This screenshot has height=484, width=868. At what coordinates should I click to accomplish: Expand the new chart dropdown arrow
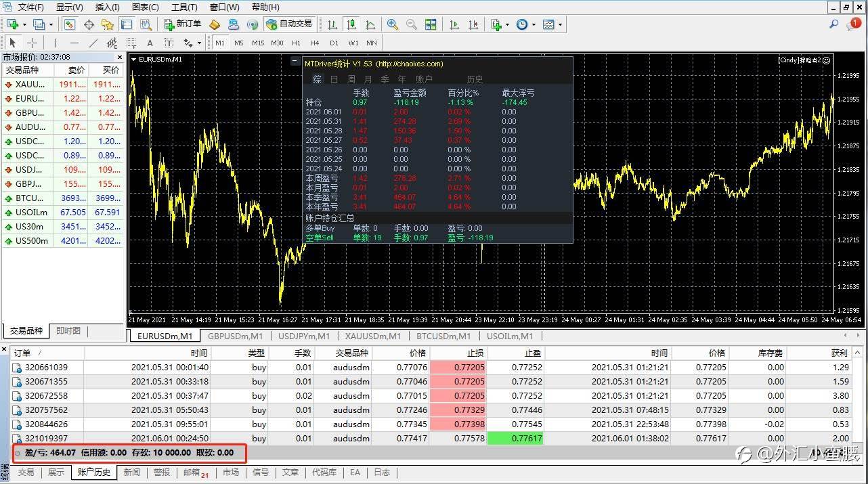[x=25, y=24]
